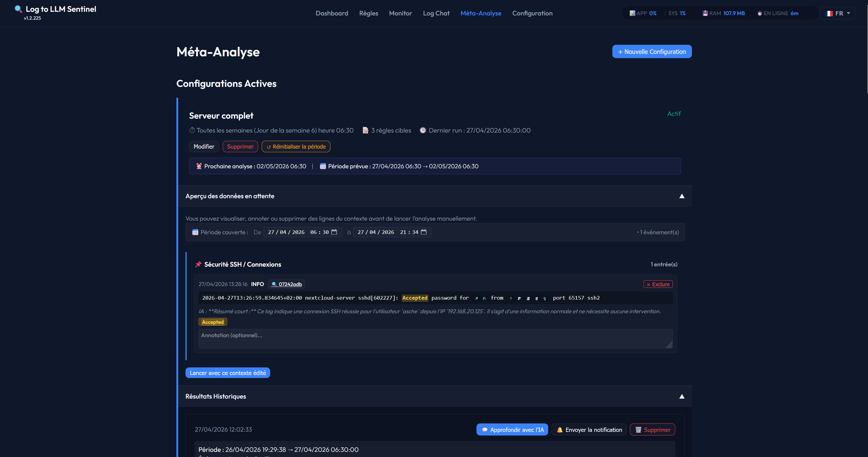
Task: Launch analysis with the edited context
Action: (228, 373)
